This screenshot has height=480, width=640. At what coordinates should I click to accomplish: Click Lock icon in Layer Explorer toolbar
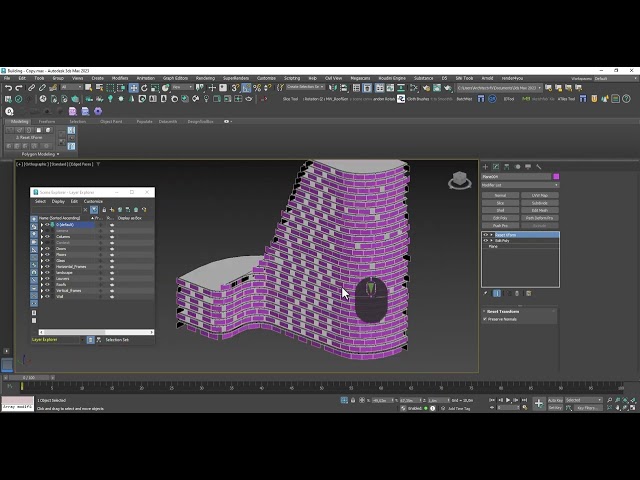pos(104,210)
